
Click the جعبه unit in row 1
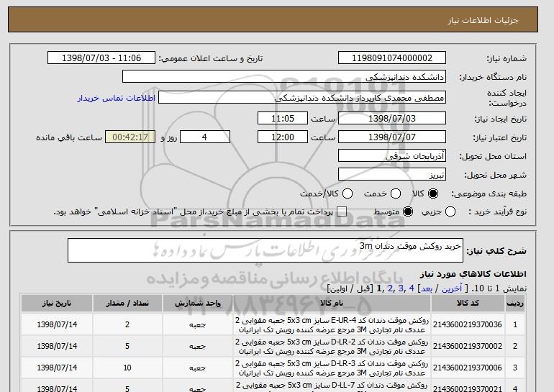coord(198,325)
